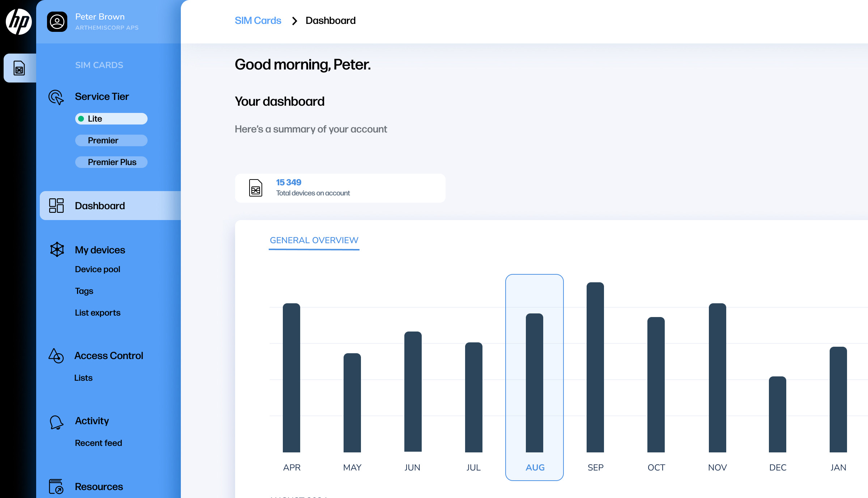Click the Service Tier cursor icon
Image resolution: width=868 pixels, height=498 pixels.
coord(56,97)
